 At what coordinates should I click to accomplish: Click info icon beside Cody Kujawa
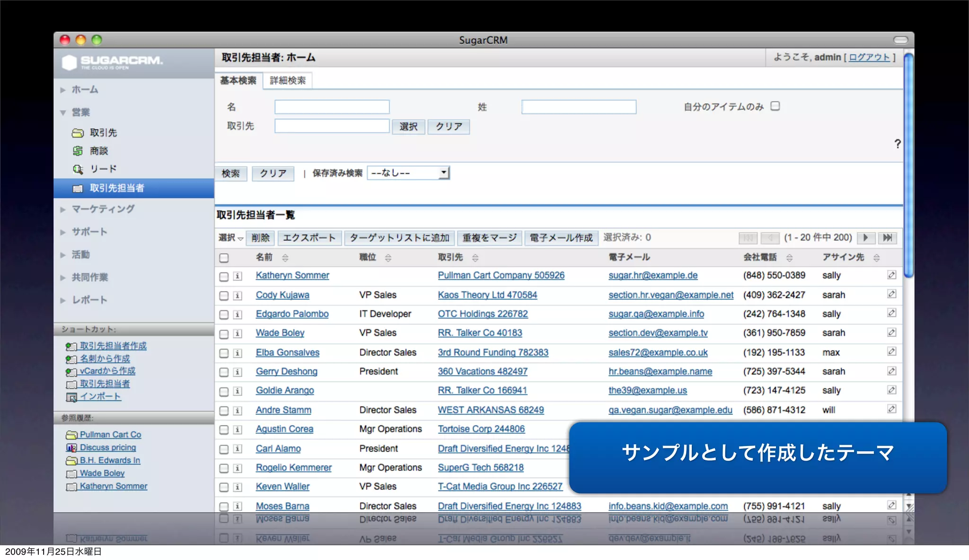(x=238, y=296)
